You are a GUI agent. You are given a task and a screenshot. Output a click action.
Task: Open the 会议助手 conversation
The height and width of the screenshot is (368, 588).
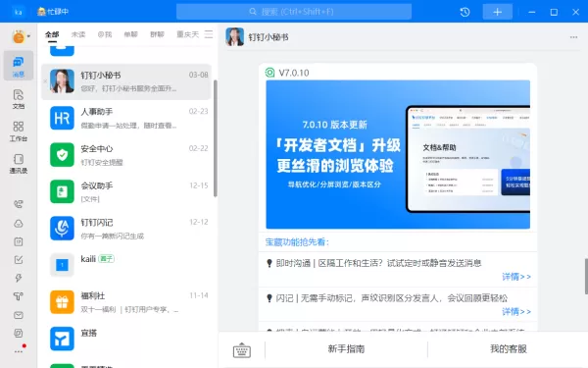pos(126,192)
